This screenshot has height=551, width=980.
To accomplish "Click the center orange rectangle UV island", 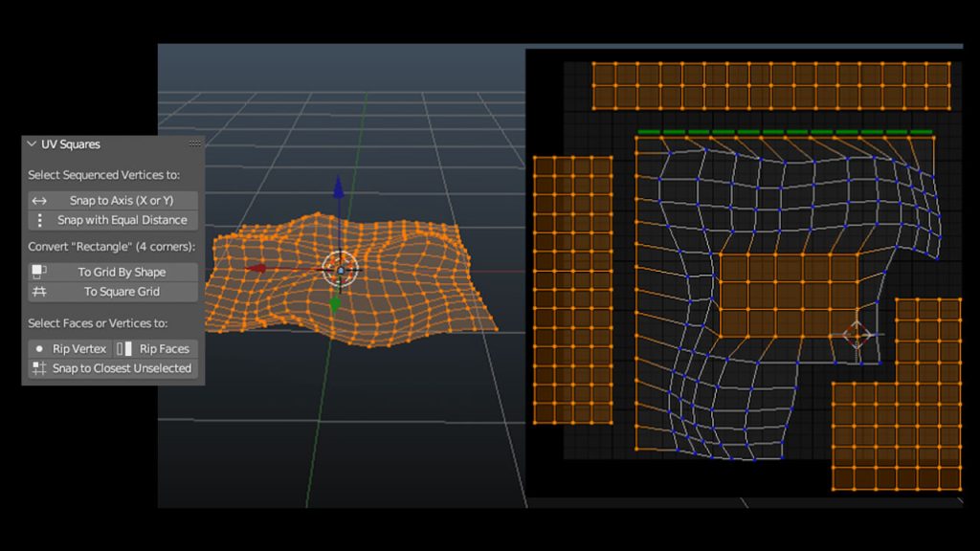I will 789,295.
